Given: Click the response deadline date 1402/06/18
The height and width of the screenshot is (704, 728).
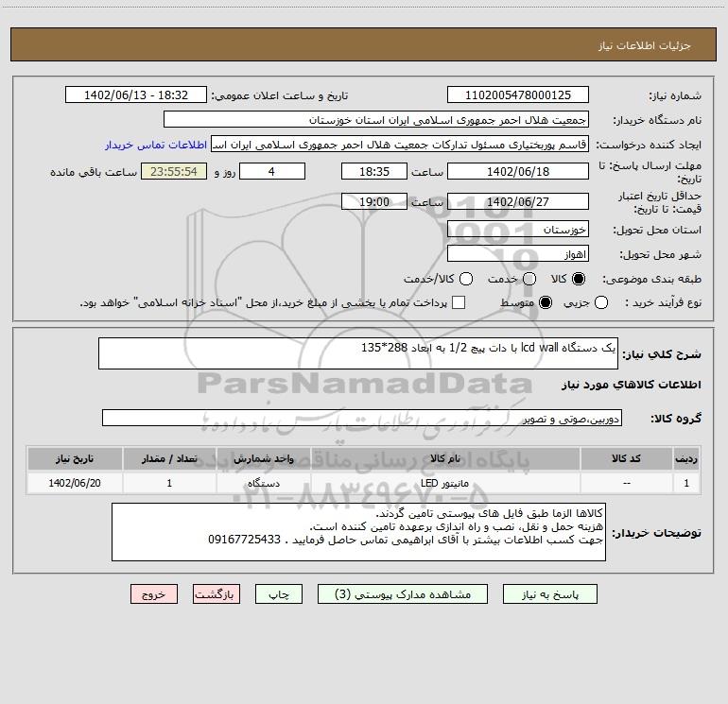Looking at the screenshot, I should coord(518,171).
